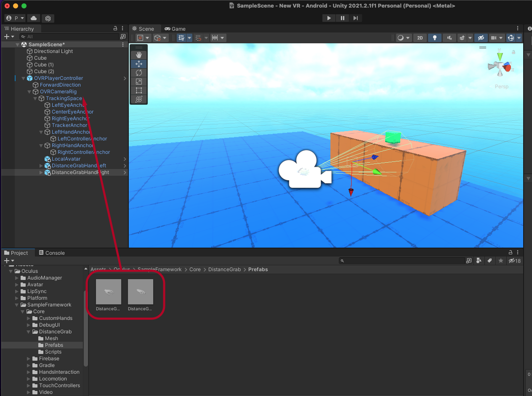The image size is (532, 396).
Task: Search by type in Project panel
Action: coord(479,261)
